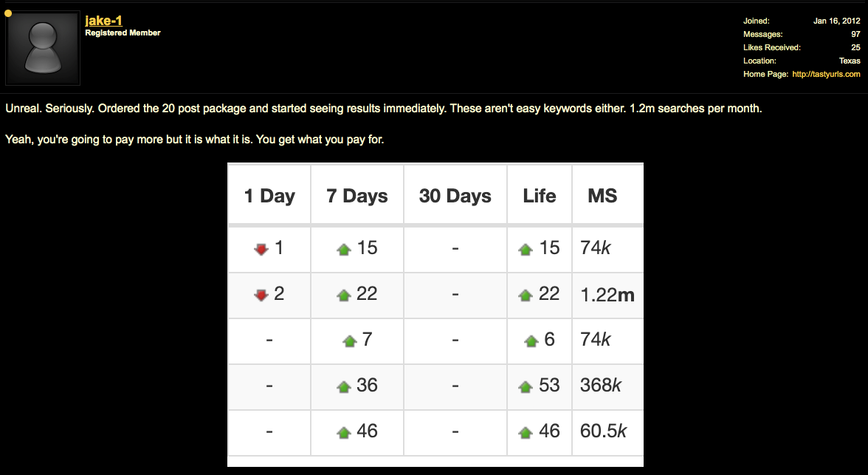Select the 1 Day column header
Image resolution: width=868 pixels, height=475 pixels.
pyautogui.click(x=269, y=196)
